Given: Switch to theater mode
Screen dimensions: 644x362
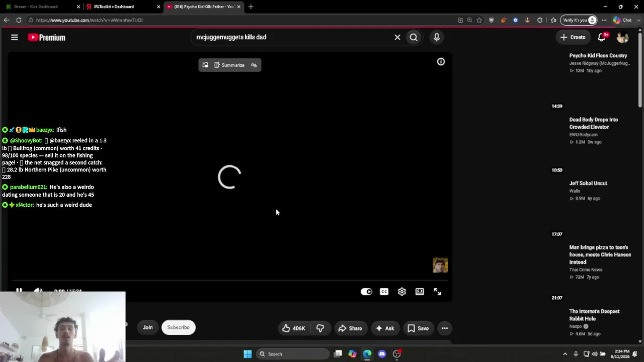Looking at the screenshot, I should tap(420, 292).
